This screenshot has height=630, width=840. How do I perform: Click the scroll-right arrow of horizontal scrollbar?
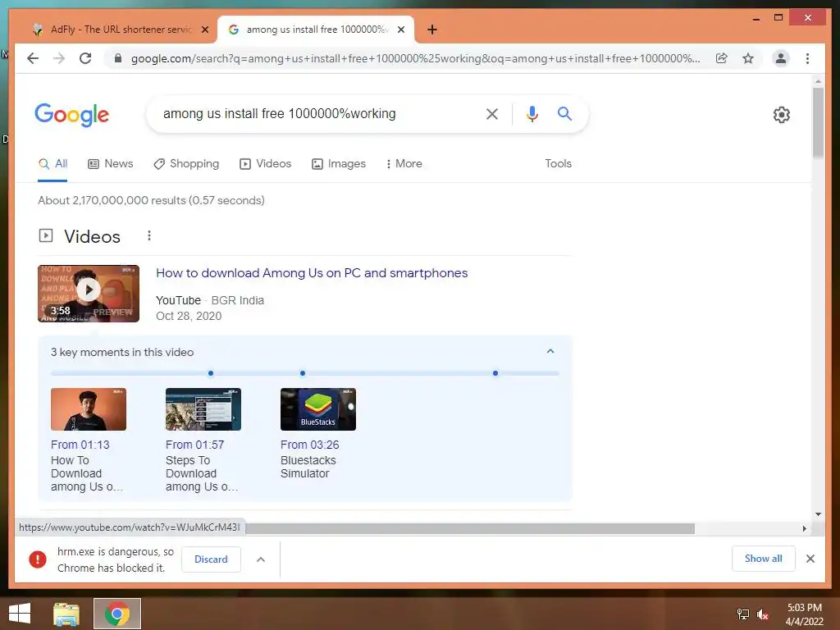(x=804, y=528)
